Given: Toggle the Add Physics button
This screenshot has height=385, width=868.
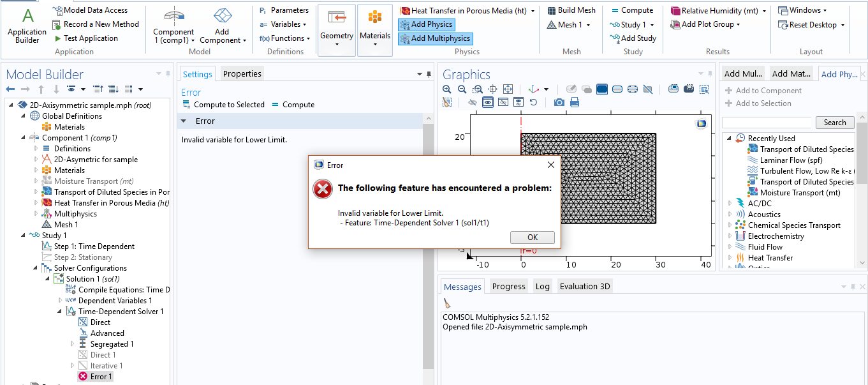Looking at the screenshot, I should click(426, 24).
